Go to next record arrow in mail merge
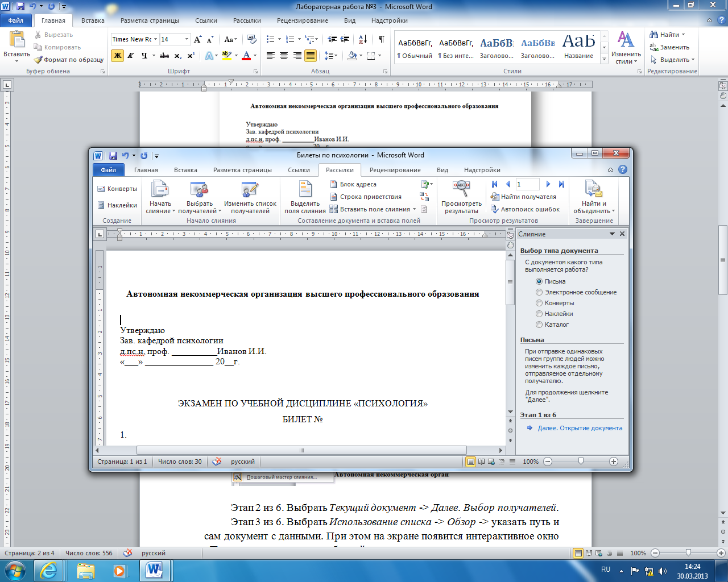Viewport: 728px width, 582px height. (x=548, y=184)
